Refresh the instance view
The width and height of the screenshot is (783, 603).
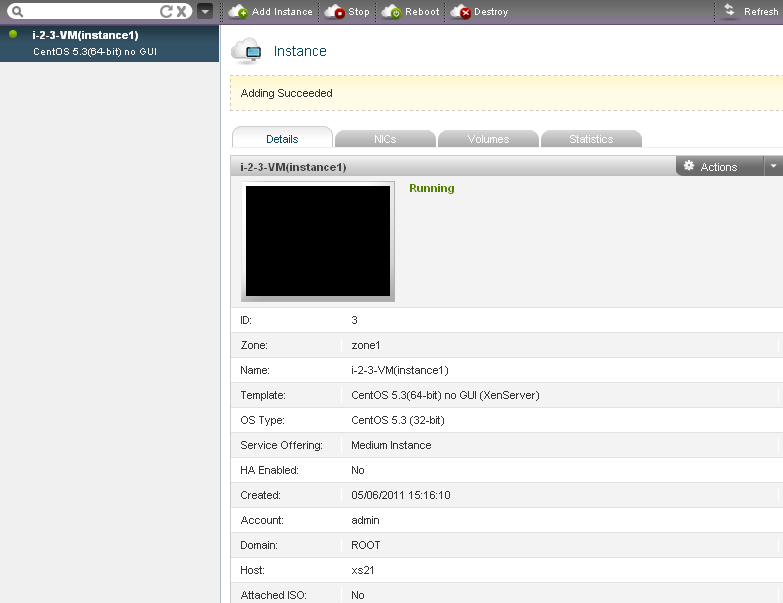point(751,11)
